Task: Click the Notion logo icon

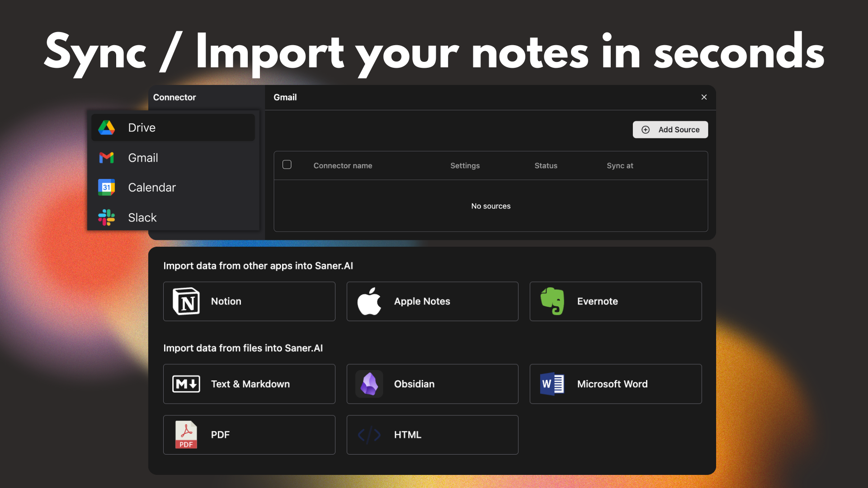Action: (186, 301)
